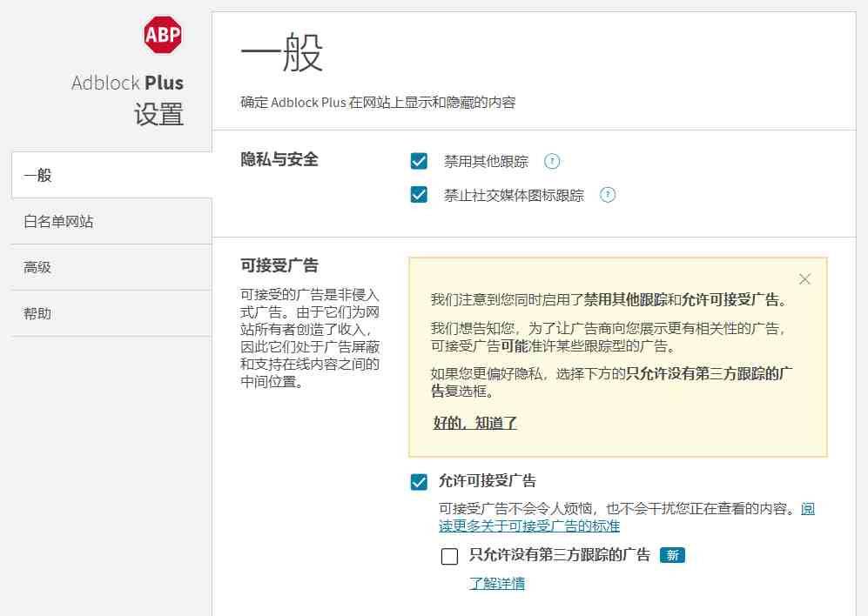This screenshot has width=868, height=616.
Task: Click the 一般 page heading
Action: (282, 52)
